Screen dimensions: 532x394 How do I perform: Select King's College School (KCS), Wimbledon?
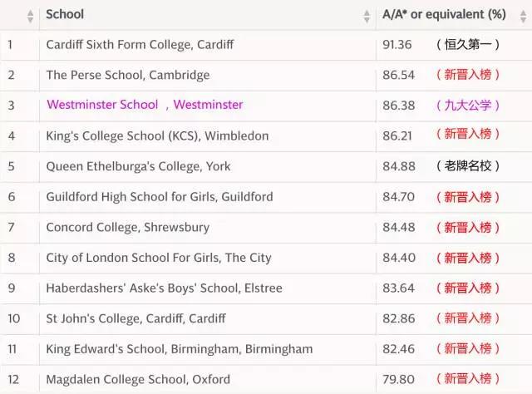[x=157, y=135]
